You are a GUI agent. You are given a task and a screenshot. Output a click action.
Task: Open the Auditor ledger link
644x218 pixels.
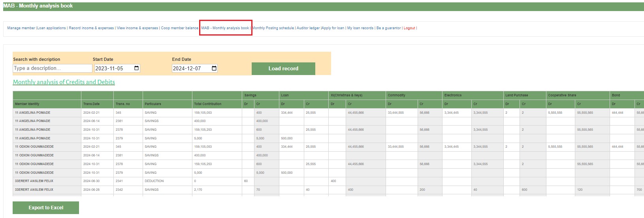click(308, 28)
